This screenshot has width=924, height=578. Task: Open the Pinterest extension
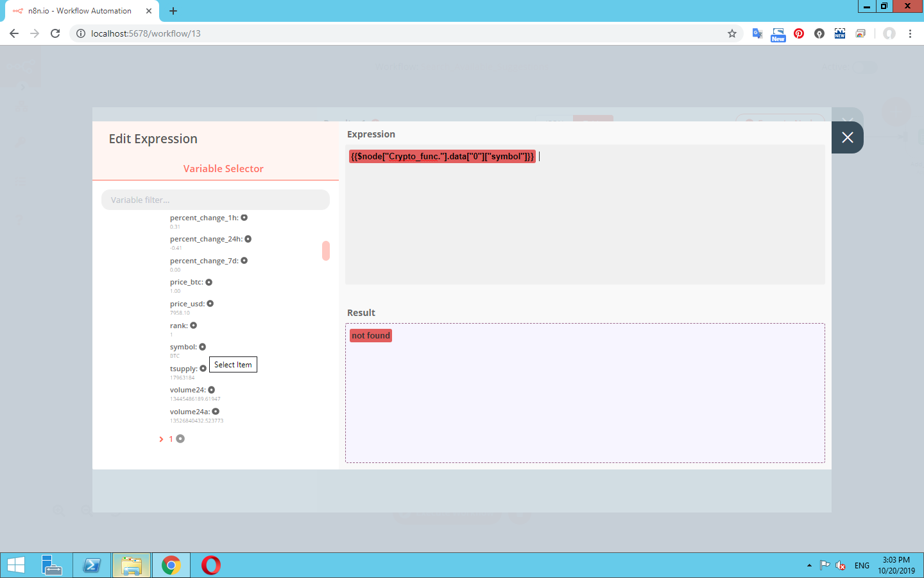pos(799,33)
